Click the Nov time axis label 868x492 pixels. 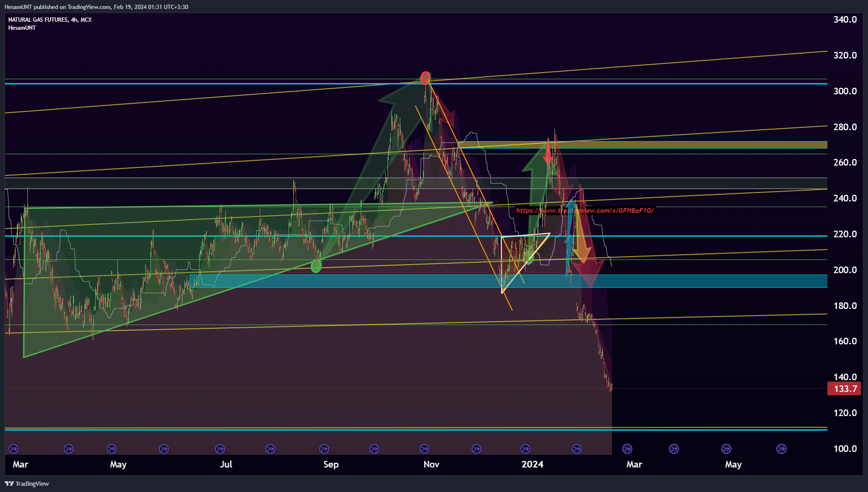click(x=431, y=464)
